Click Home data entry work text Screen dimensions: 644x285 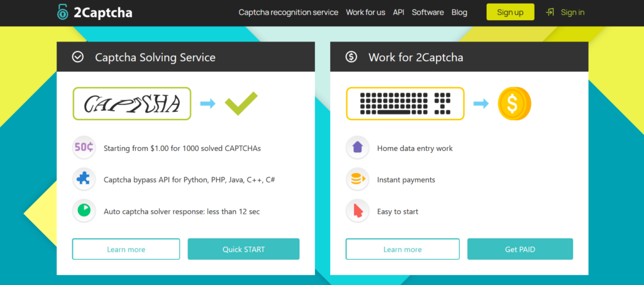pyautogui.click(x=415, y=148)
